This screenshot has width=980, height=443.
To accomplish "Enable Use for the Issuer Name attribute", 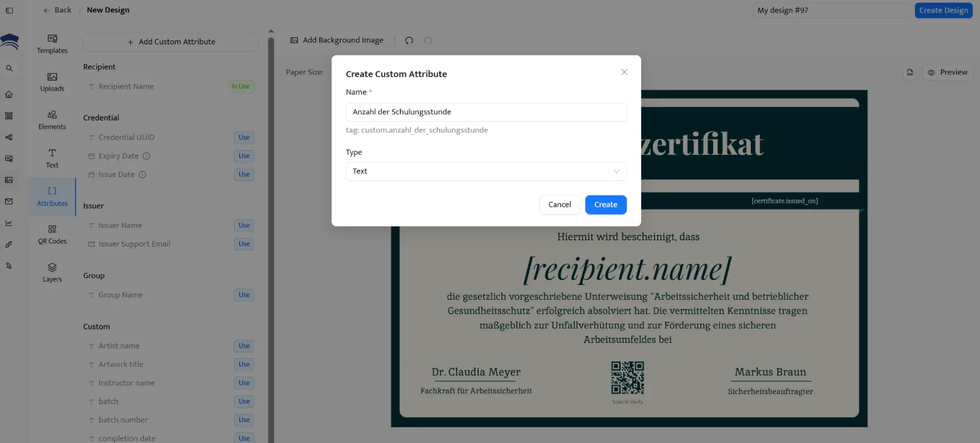I will (244, 225).
